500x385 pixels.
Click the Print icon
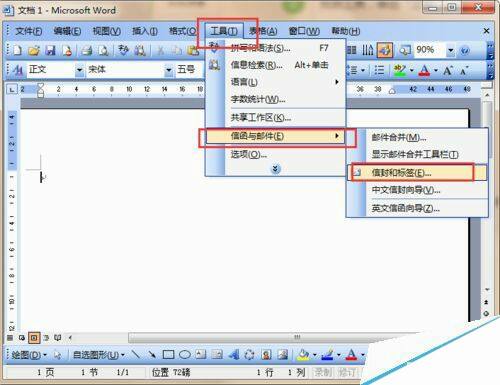pos(87,50)
